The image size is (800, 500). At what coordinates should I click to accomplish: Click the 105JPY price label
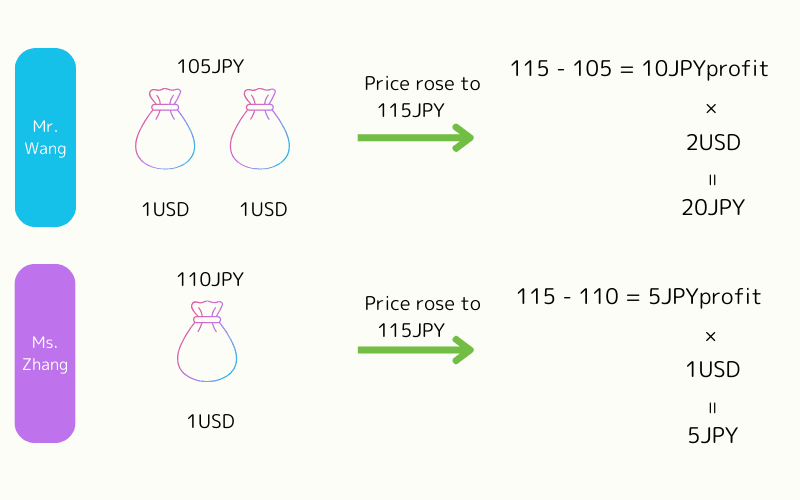click(x=210, y=67)
